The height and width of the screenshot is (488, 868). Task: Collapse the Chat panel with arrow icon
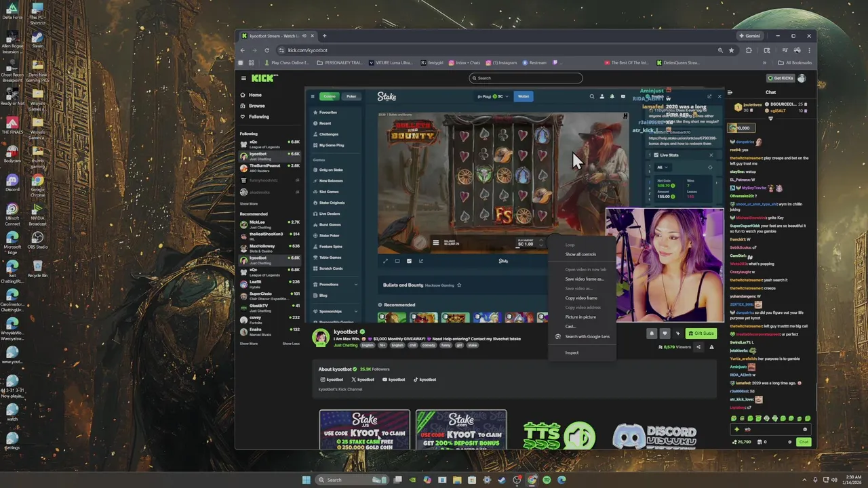(x=730, y=92)
